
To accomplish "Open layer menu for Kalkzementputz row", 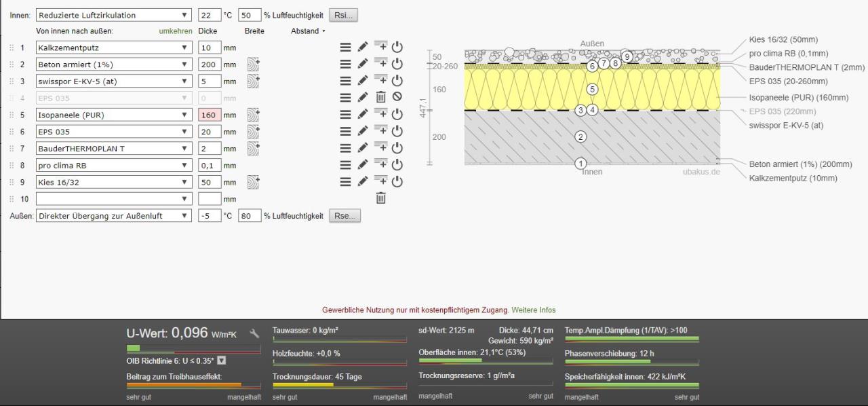I will 345,48.
